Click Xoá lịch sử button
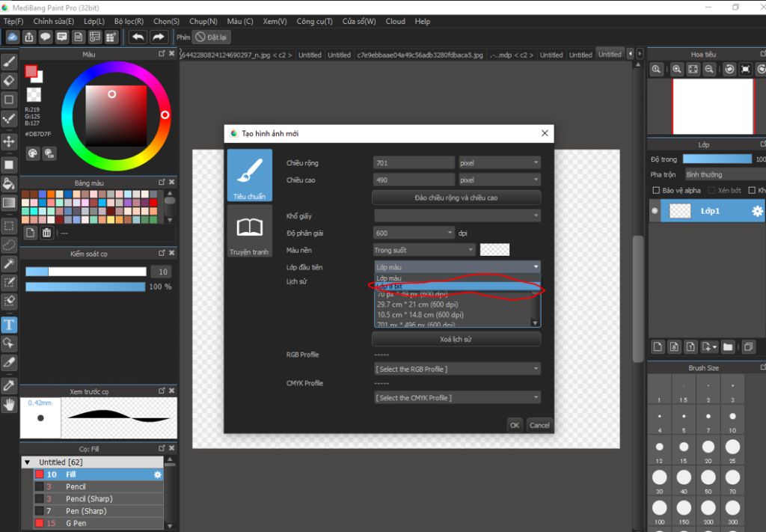The height and width of the screenshot is (532, 766). pyautogui.click(x=456, y=339)
